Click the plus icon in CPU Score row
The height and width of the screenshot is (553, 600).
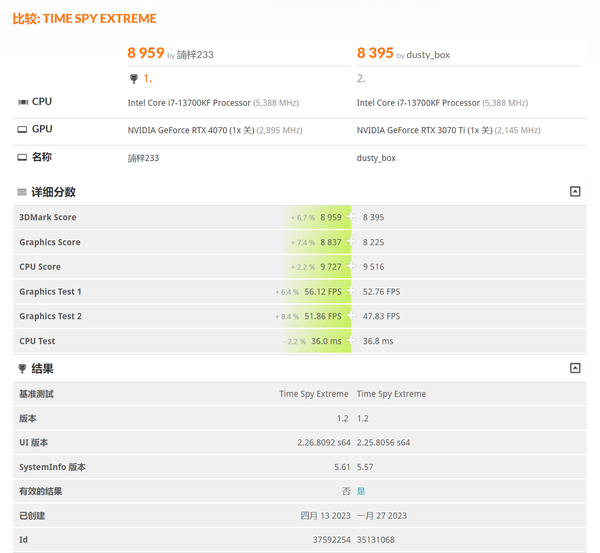[x=351, y=266]
